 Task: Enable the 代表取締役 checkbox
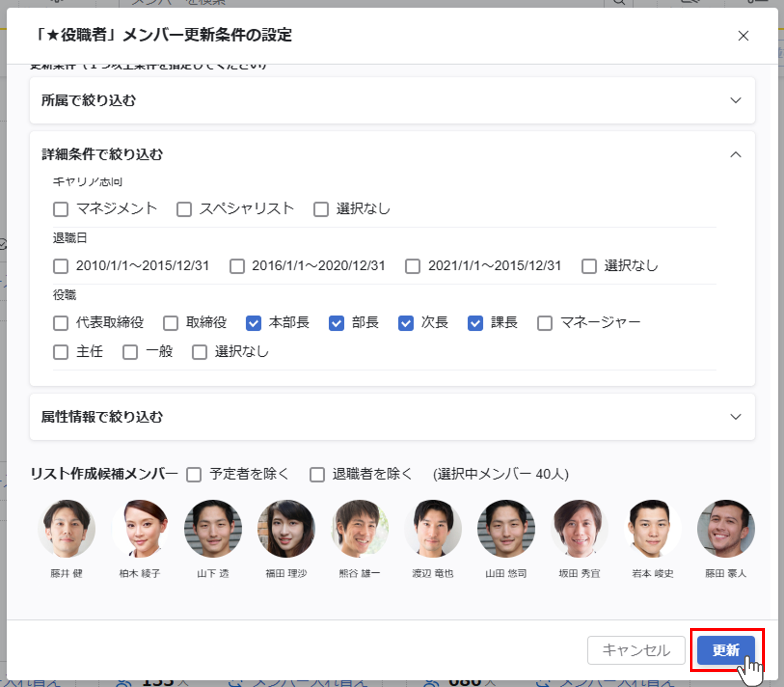tap(61, 323)
